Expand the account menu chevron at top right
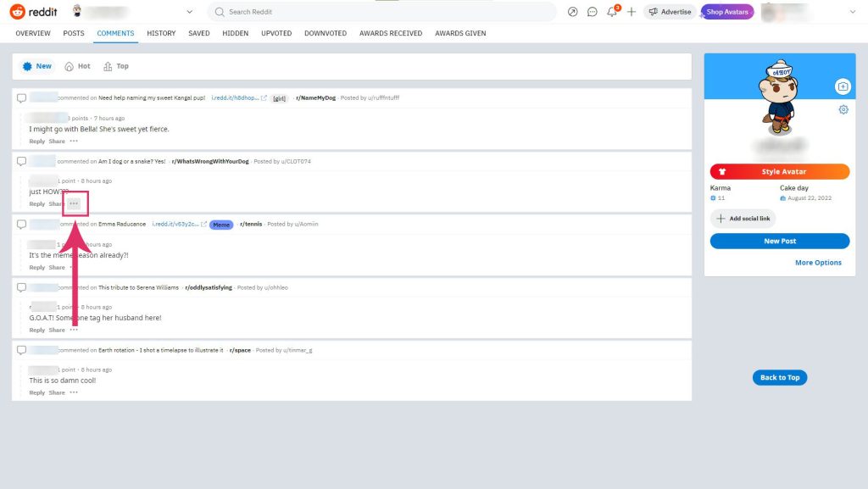Image resolution: width=868 pixels, height=489 pixels. pos(853,12)
